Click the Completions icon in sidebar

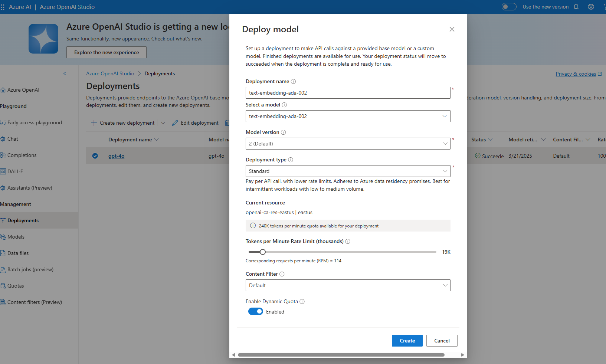[x=3, y=155]
